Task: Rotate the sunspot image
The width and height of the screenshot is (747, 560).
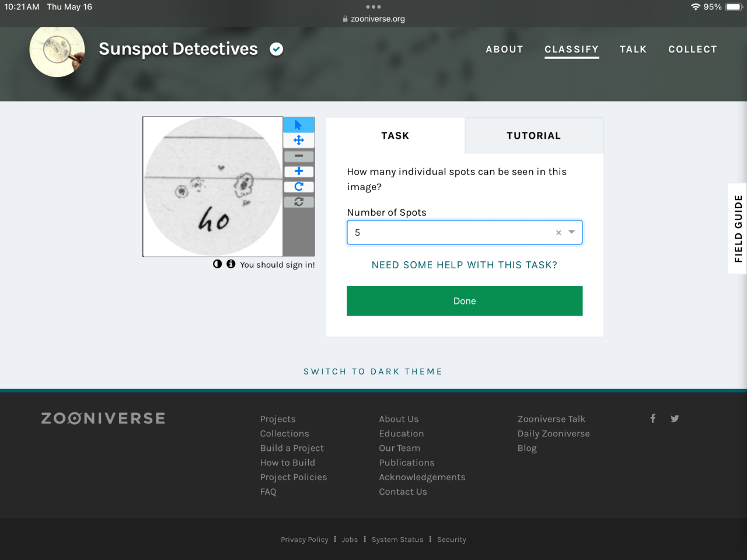Action: pos(299,187)
